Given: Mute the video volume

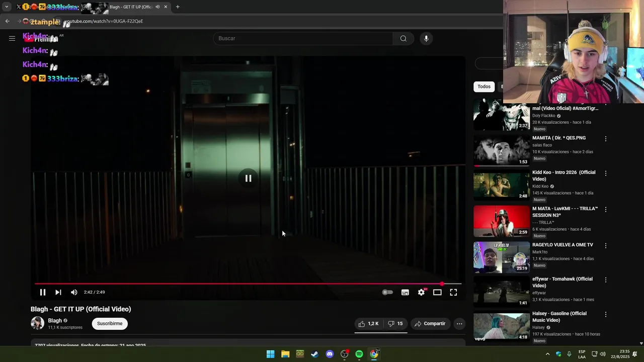Looking at the screenshot, I should click(74, 292).
